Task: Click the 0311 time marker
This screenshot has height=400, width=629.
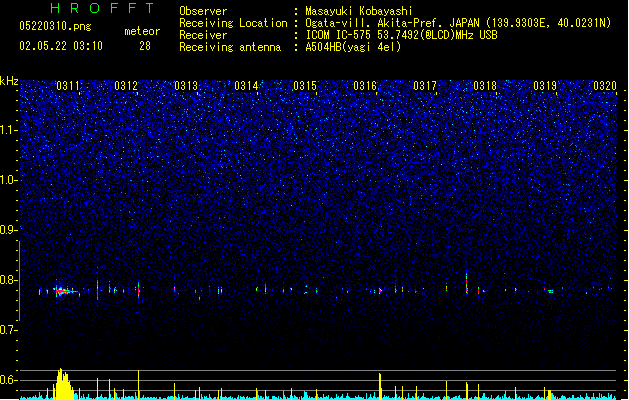Action: 68,85
